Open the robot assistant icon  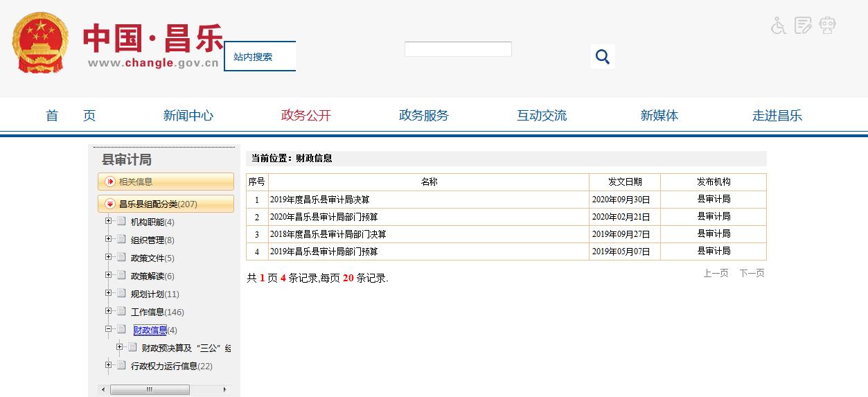pyautogui.click(x=827, y=26)
